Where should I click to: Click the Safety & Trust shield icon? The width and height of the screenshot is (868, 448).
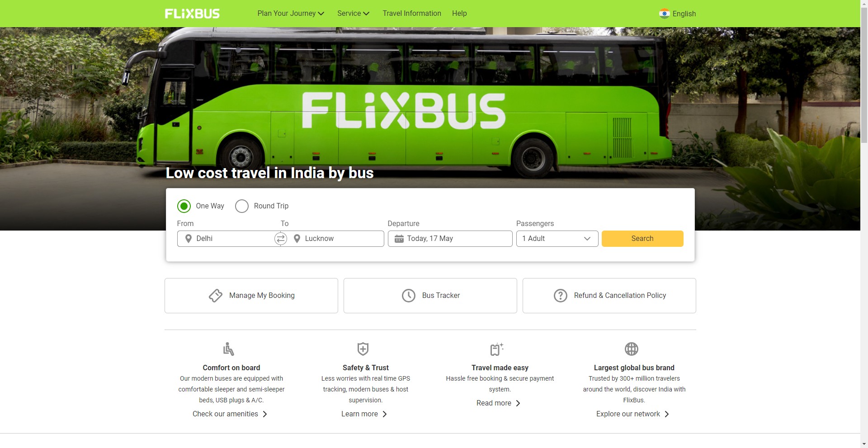tap(363, 349)
